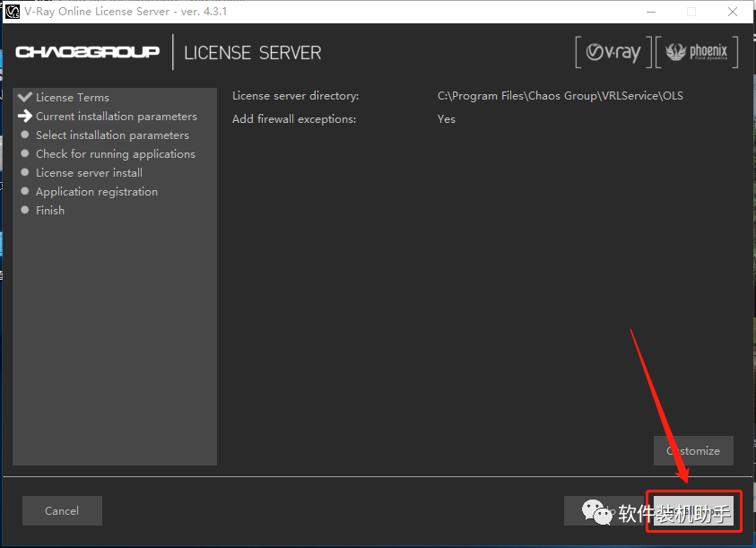756x548 pixels.
Task: Select the Check for running applications step
Action: pyautogui.click(x=115, y=154)
